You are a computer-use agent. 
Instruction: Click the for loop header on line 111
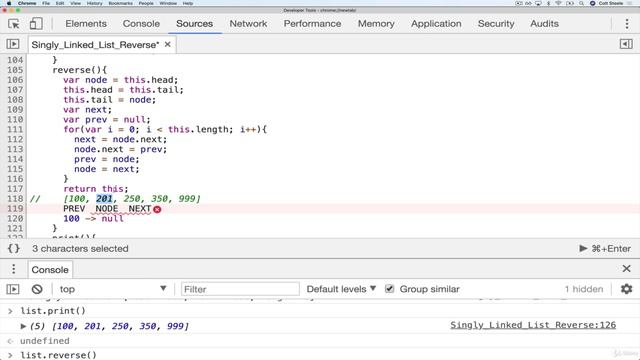(x=165, y=129)
